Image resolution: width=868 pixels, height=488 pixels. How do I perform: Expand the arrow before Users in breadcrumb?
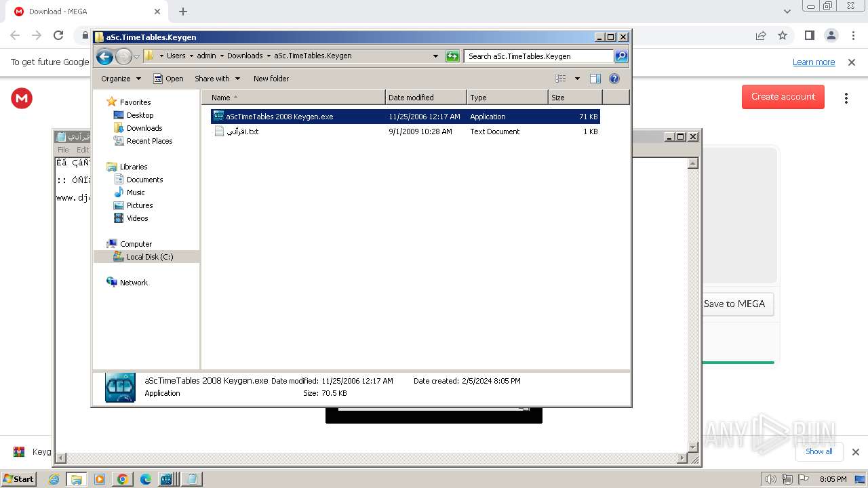pos(161,56)
